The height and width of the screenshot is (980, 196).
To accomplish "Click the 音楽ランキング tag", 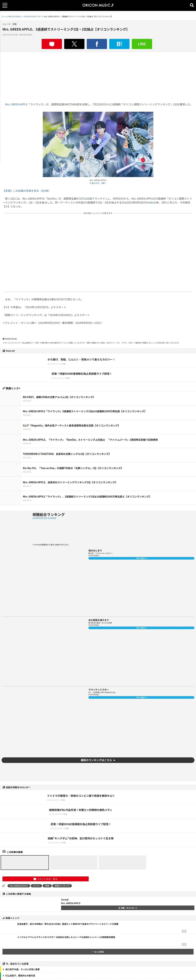I will point(62,886).
